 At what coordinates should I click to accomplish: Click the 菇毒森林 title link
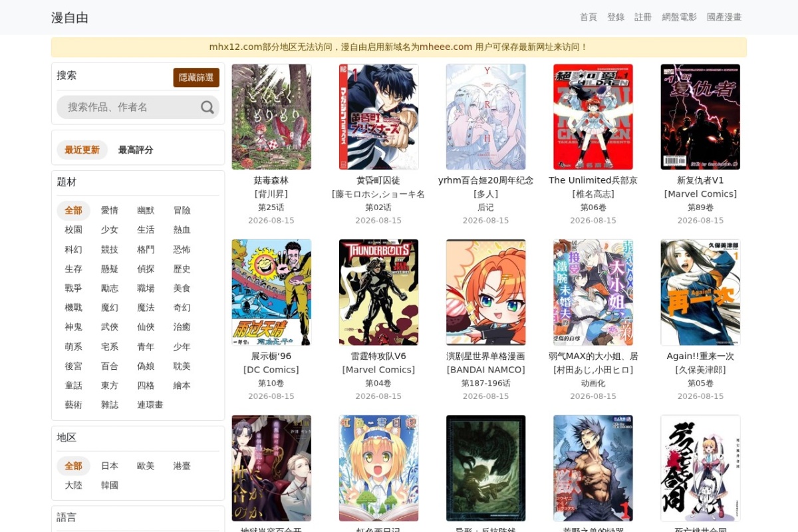coord(271,180)
